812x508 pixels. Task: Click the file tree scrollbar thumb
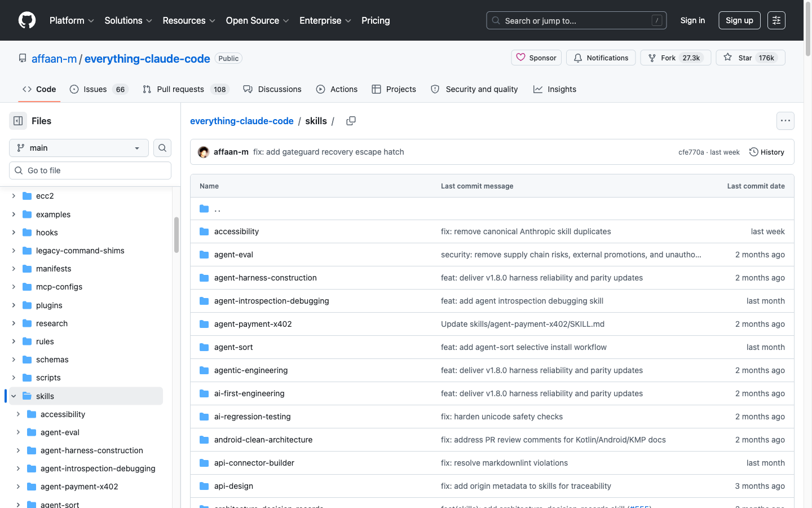click(176, 235)
